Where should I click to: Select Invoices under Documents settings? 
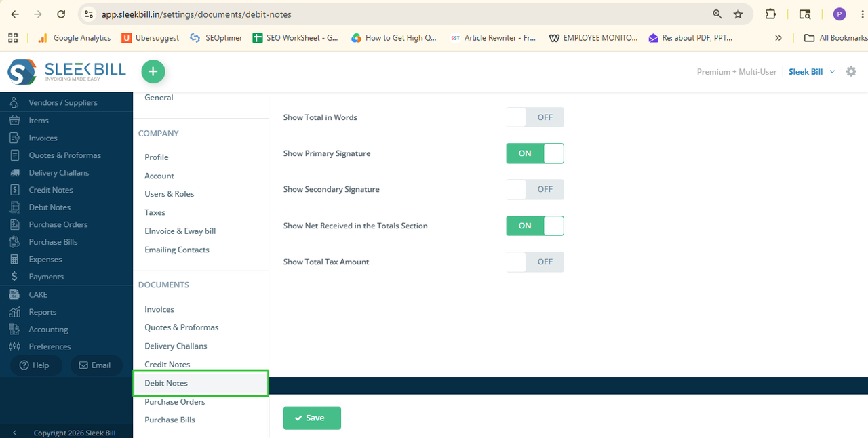(159, 309)
